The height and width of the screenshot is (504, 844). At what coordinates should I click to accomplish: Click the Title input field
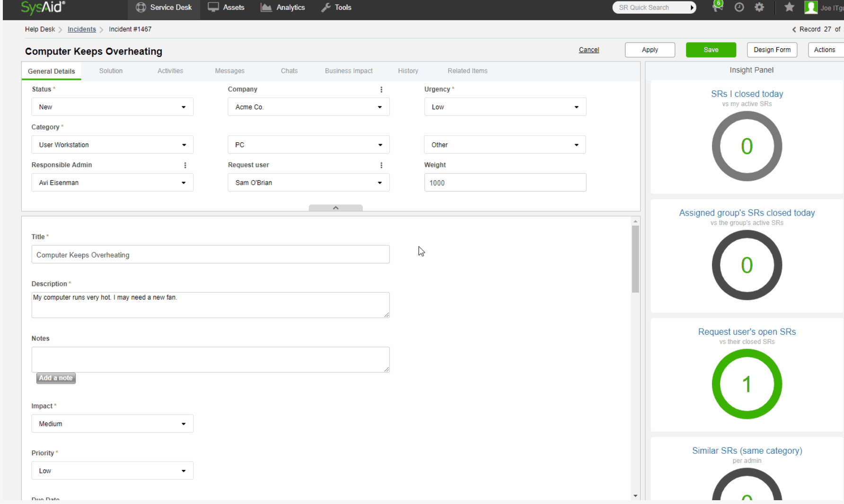click(211, 254)
